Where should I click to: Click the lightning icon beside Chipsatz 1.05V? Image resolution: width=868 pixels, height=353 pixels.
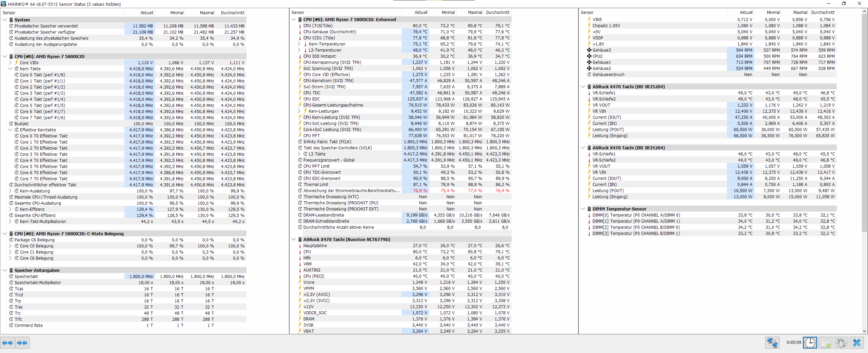pyautogui.click(x=589, y=26)
